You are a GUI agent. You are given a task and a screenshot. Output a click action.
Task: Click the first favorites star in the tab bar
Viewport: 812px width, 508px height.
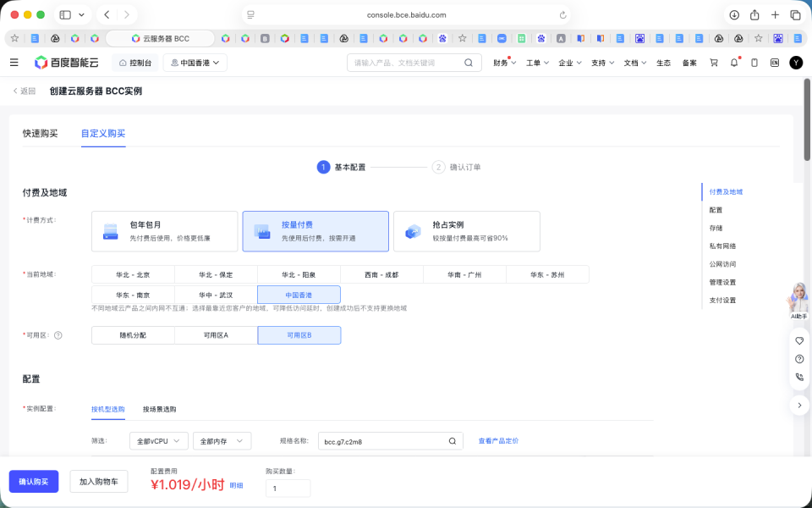click(x=15, y=38)
